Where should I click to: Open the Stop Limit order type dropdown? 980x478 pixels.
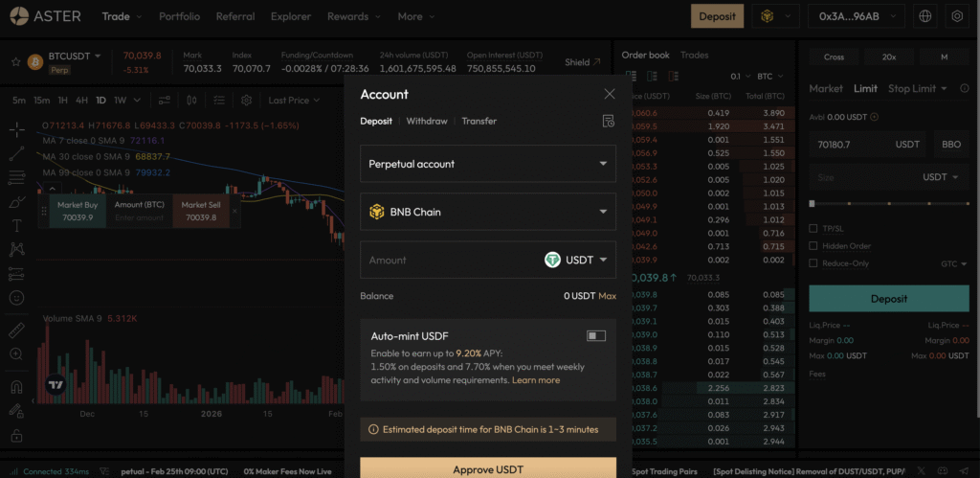click(x=917, y=89)
